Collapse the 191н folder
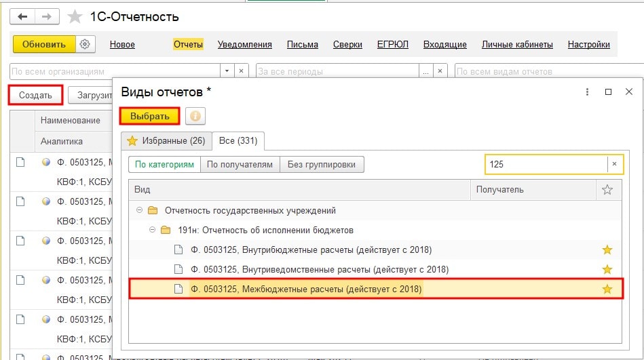Viewport: 644px width, 360px height. [x=153, y=230]
